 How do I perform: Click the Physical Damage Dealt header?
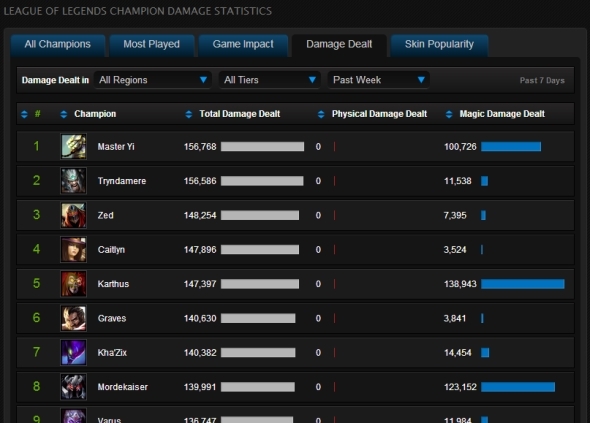click(x=379, y=114)
